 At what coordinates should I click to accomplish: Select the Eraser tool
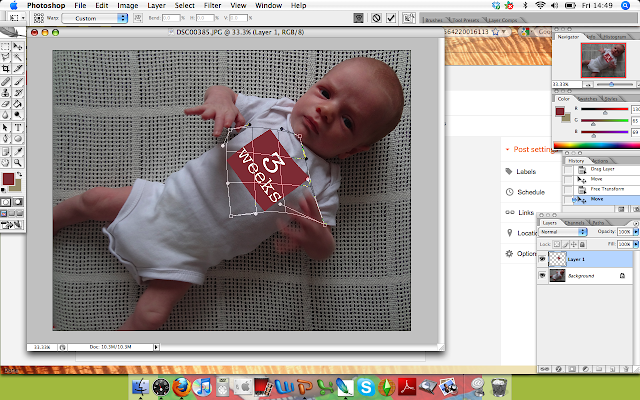[x=6, y=104]
